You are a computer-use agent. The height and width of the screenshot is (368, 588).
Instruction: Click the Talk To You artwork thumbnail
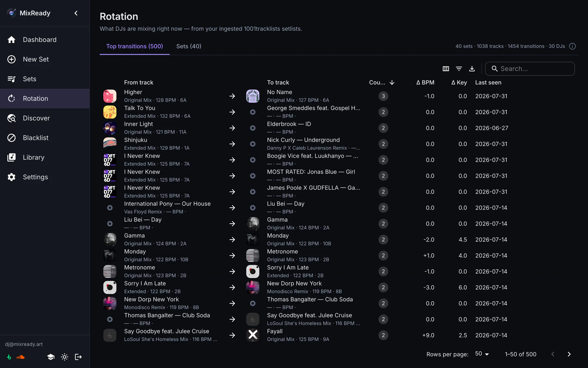click(x=110, y=112)
